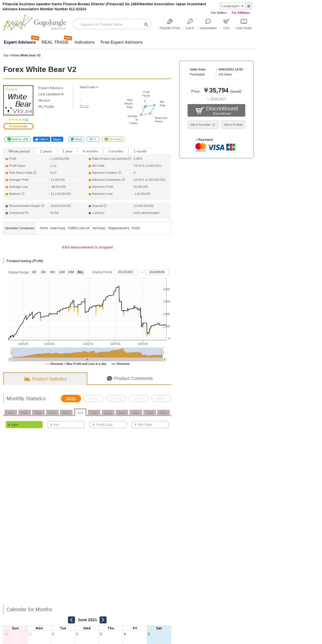322x644 pixels.
Task: Expand the lots statistics option
Action: coord(66,425)
